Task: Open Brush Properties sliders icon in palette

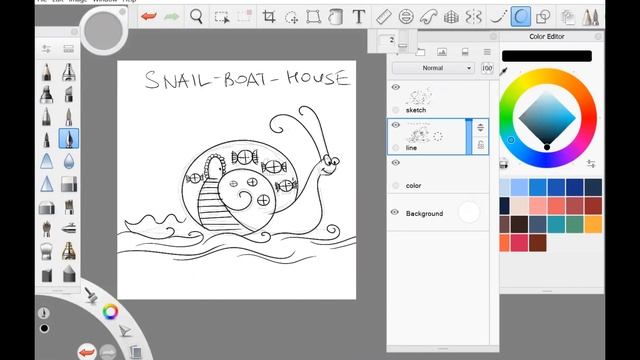Action: (46, 49)
